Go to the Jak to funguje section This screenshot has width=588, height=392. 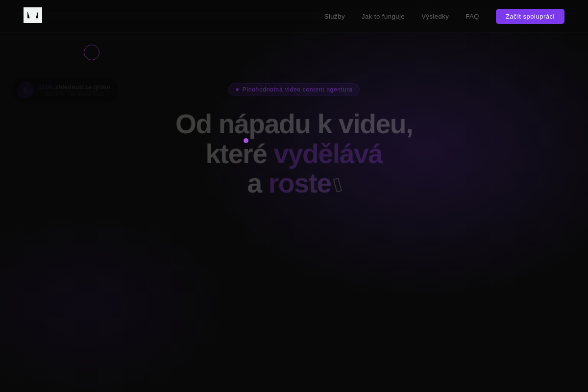click(x=383, y=16)
